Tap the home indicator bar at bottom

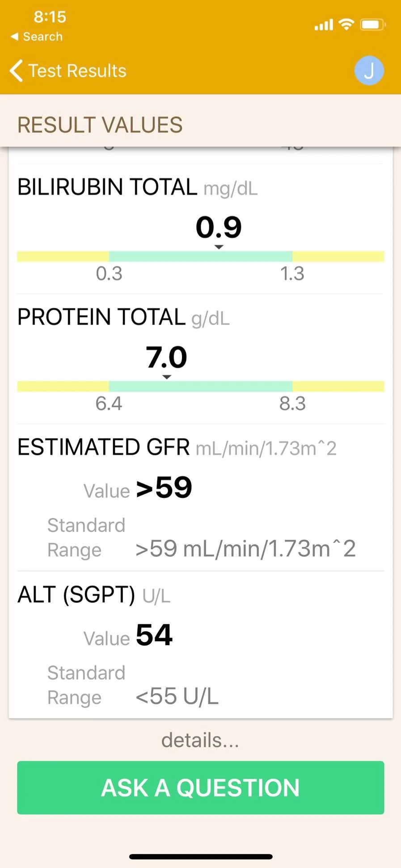201,856
